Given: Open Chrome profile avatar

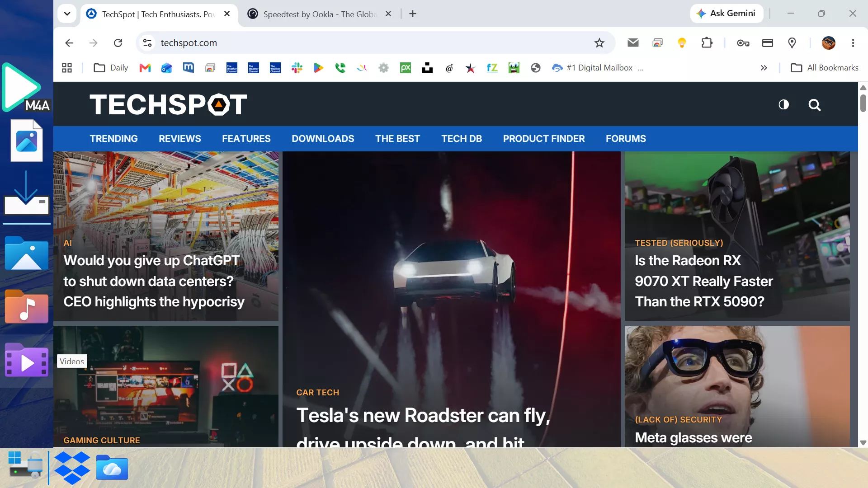Looking at the screenshot, I should pyautogui.click(x=828, y=43).
